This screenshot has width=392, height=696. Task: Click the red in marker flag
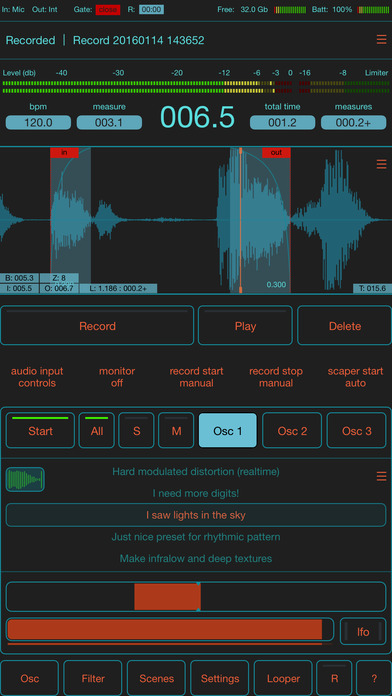[x=64, y=152]
